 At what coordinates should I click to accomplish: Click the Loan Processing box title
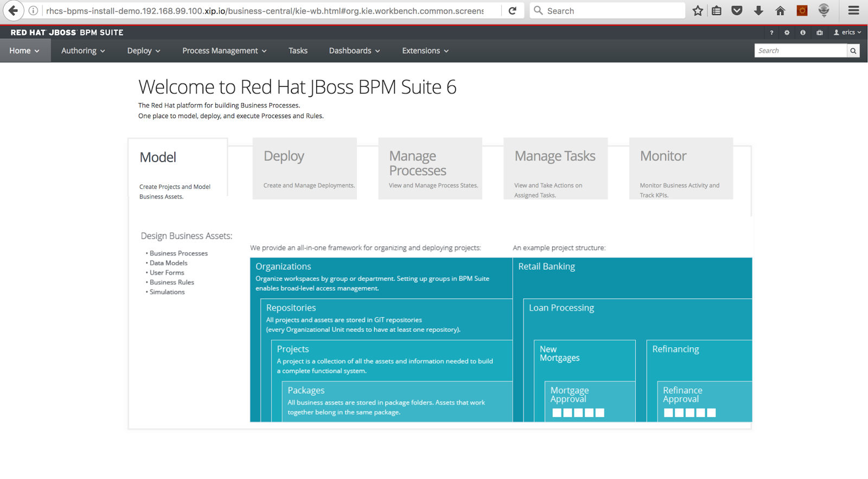561,308
